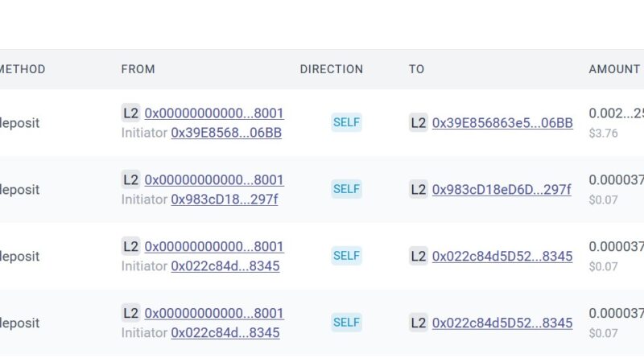Click the FROM L2 badge above Initiator 0x39E8568...06BB
The image size is (644, 358).
130,113
